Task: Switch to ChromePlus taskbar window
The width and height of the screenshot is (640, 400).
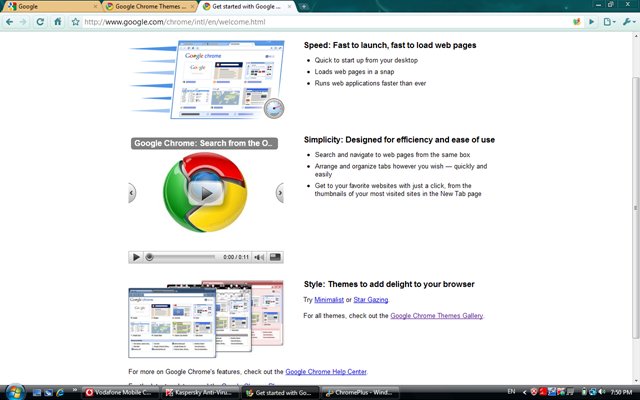Action: pyautogui.click(x=360, y=393)
